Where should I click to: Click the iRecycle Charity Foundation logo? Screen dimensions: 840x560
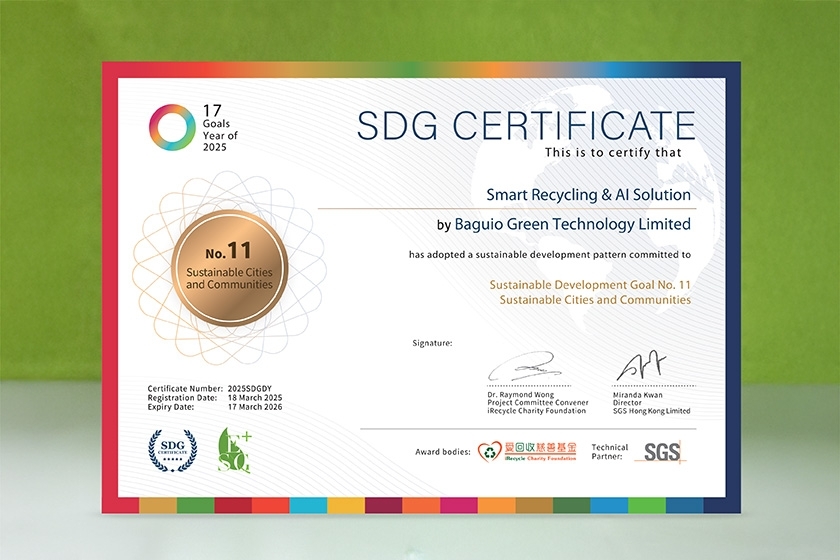coord(527,452)
